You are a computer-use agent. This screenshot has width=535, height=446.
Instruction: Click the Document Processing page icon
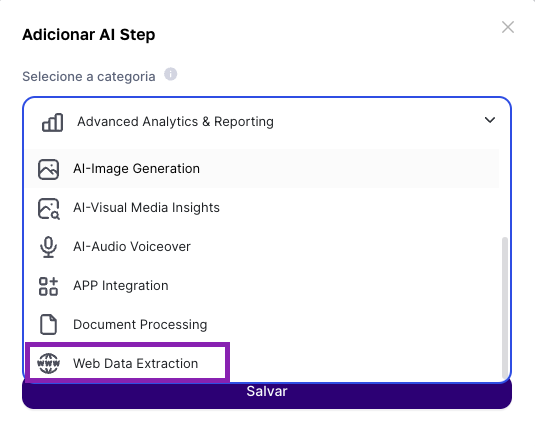click(48, 325)
